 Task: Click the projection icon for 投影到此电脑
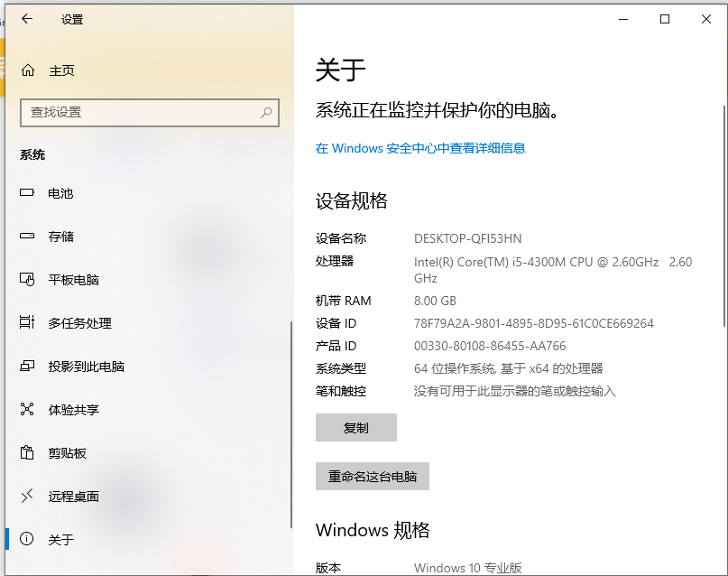click(x=27, y=366)
